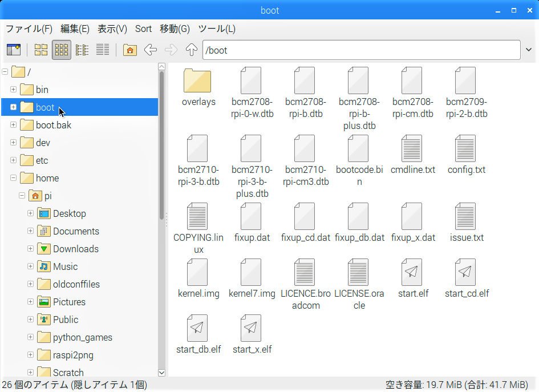Navigate back with left arrow

click(151, 50)
